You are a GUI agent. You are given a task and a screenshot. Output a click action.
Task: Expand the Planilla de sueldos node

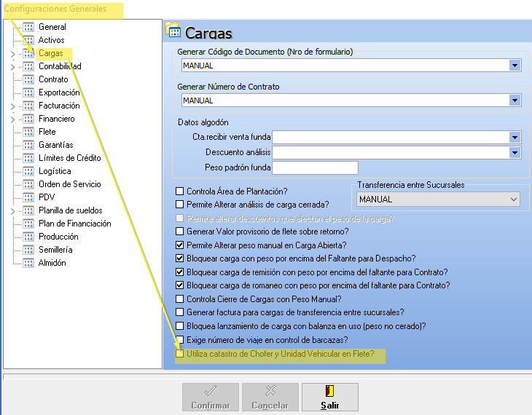[13, 211]
